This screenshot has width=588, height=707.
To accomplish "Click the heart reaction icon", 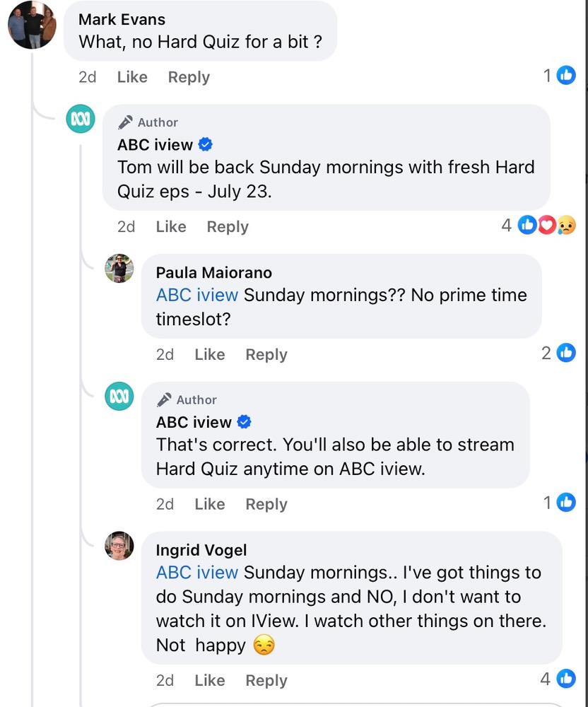I will [x=547, y=225].
